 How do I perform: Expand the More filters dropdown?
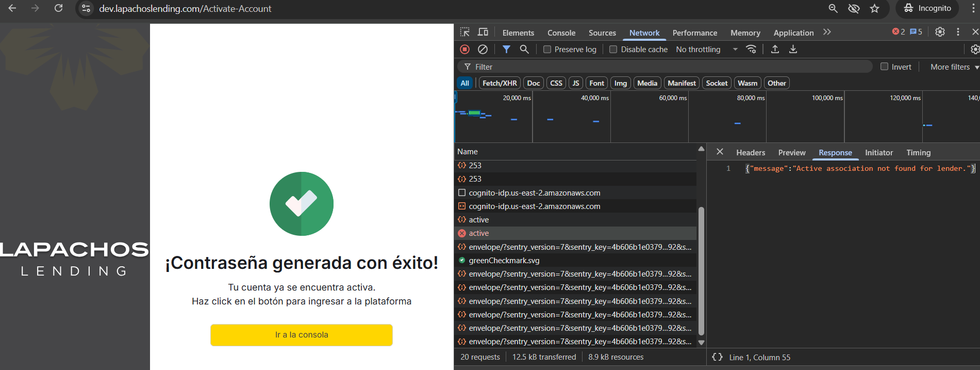954,67
